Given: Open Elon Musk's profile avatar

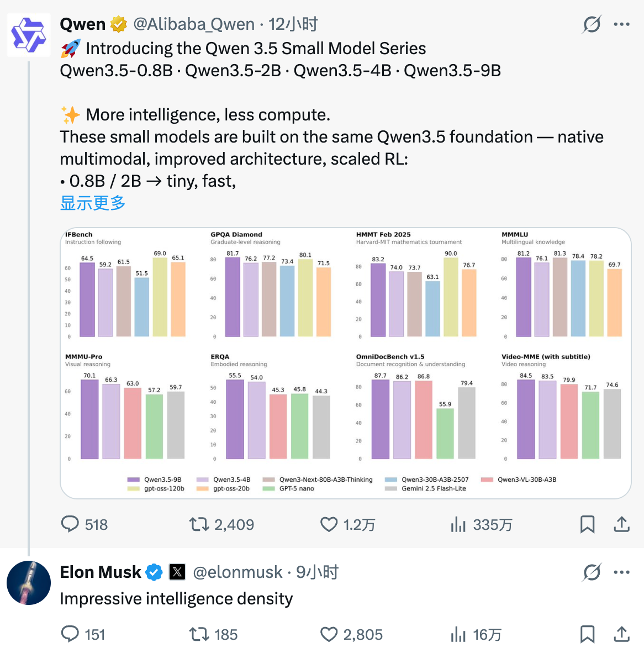Looking at the screenshot, I should 28,583.
